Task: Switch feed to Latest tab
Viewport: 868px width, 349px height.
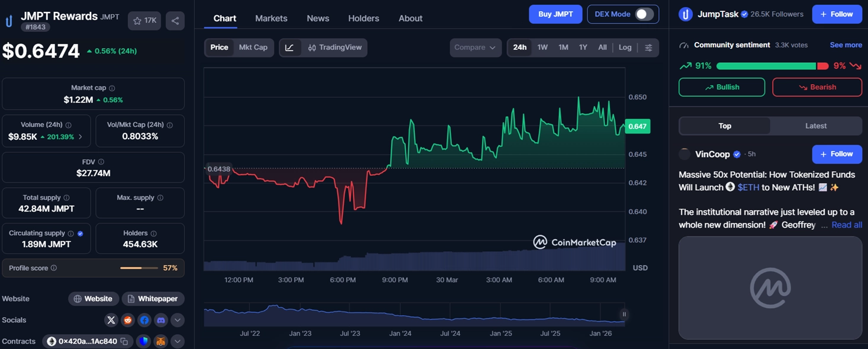Action: (x=816, y=126)
